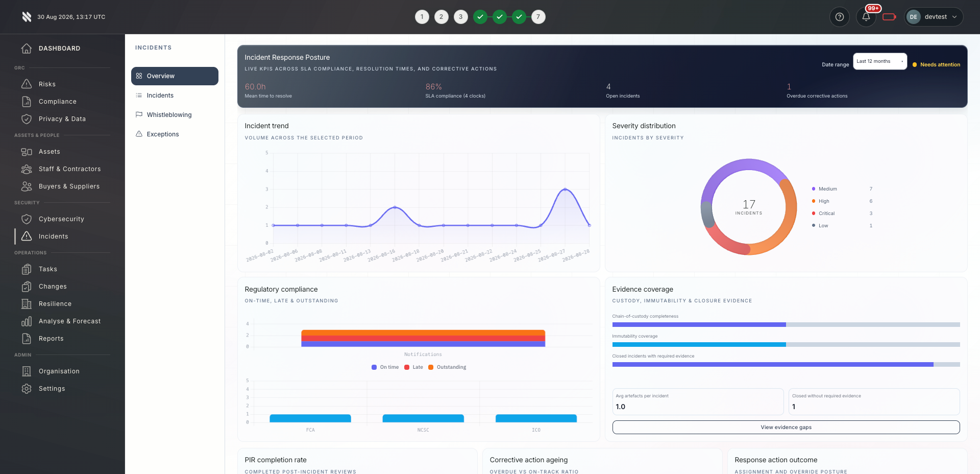The height and width of the screenshot is (474, 980).
Task: Open notifications bell with 99+ badge
Action: click(x=866, y=17)
